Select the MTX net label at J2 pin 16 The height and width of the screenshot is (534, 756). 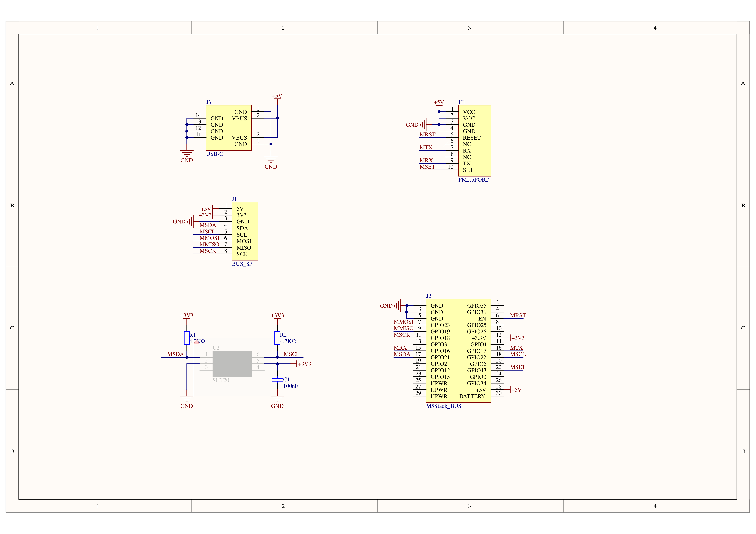(x=516, y=348)
